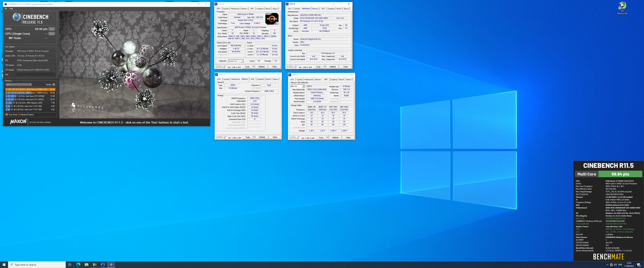Click the Cinebench title bar app icon
This screenshot has width=644, height=268.
click(x=6, y=4)
